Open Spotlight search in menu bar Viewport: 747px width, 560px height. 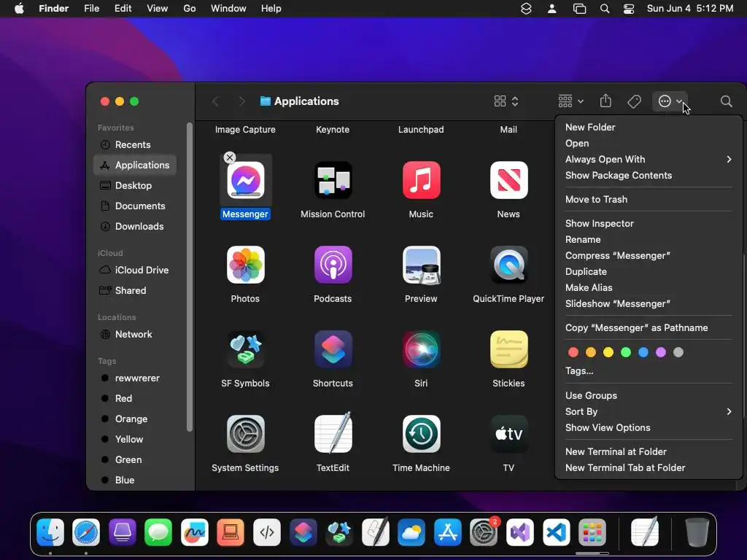point(605,9)
